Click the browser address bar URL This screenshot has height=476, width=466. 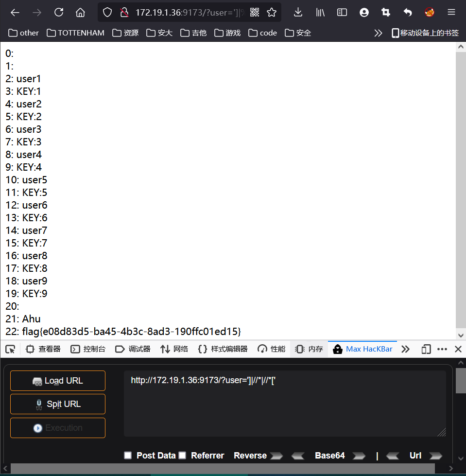[x=190, y=13]
